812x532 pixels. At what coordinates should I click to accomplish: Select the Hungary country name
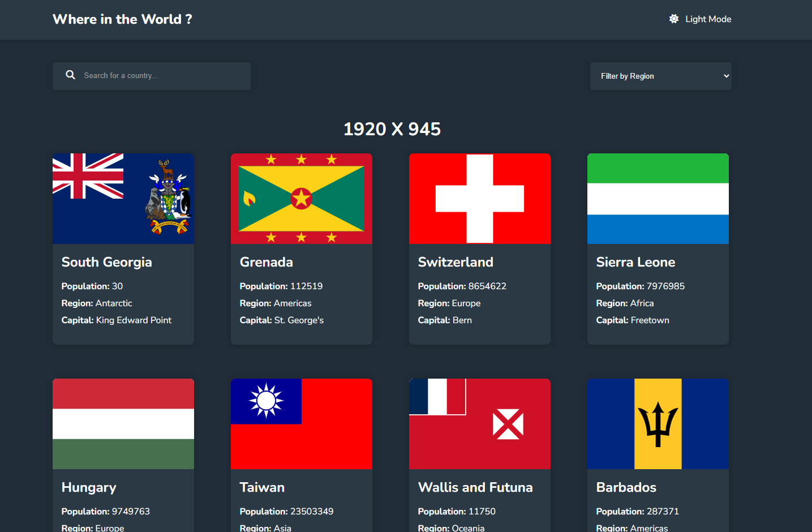pos(89,487)
